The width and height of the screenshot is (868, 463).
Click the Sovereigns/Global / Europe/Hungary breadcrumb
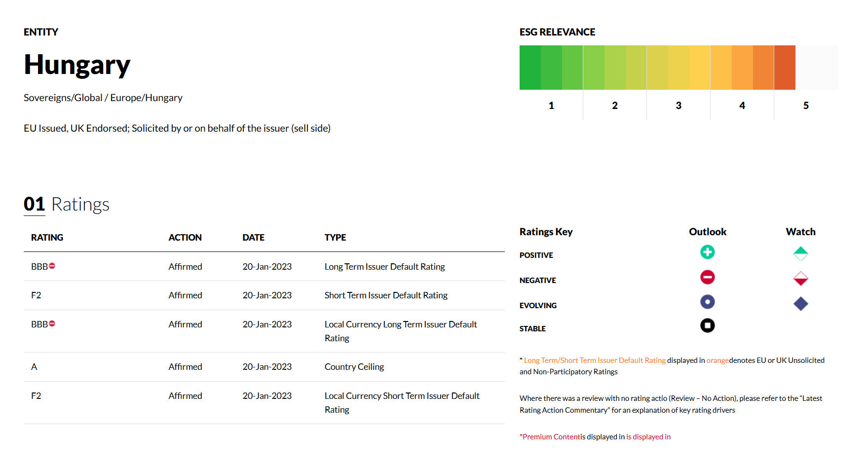pos(103,98)
